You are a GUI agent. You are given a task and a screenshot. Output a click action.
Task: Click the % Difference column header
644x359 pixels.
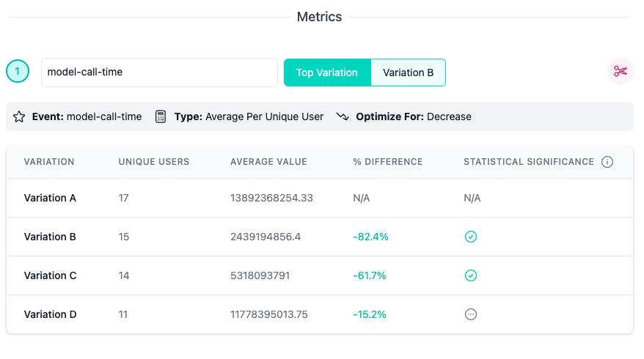click(x=387, y=162)
